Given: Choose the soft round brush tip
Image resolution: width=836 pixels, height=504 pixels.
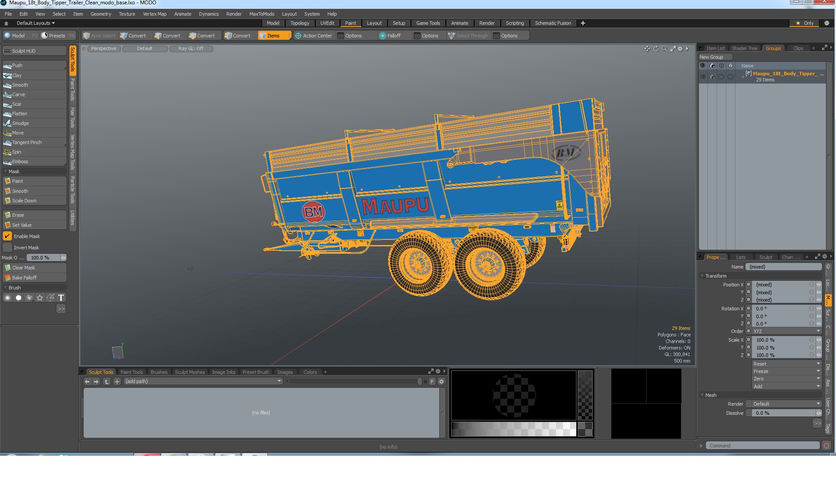Looking at the screenshot, I should 7,298.
